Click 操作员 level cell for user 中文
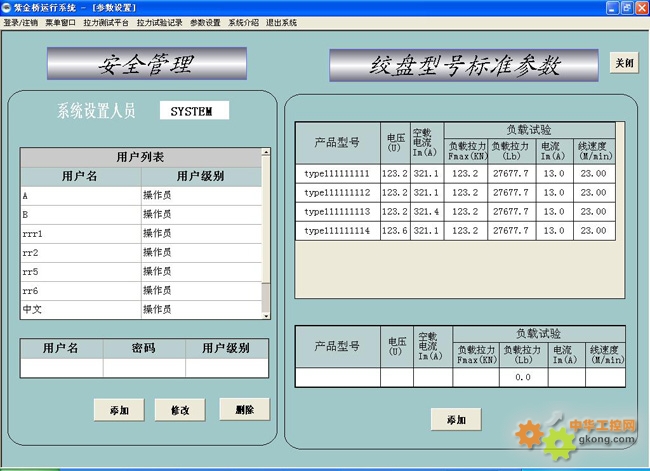 [x=201, y=310]
